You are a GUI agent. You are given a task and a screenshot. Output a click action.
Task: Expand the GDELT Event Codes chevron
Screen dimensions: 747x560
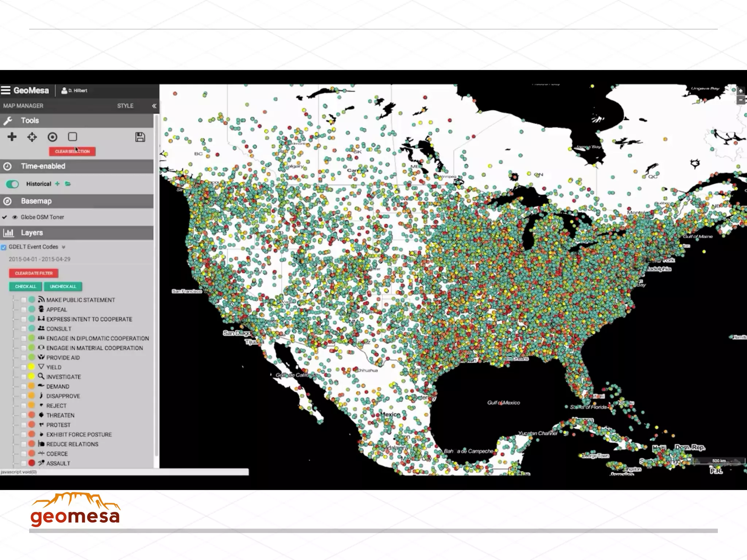pos(63,247)
